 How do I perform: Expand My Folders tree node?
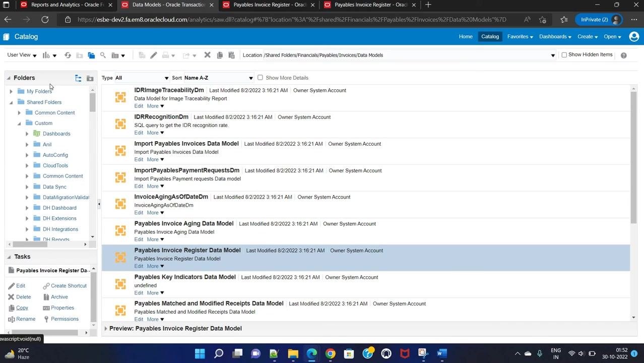11,91
